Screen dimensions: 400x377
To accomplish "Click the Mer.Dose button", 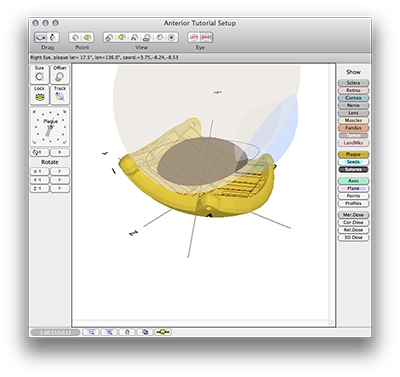I will pyautogui.click(x=353, y=215).
